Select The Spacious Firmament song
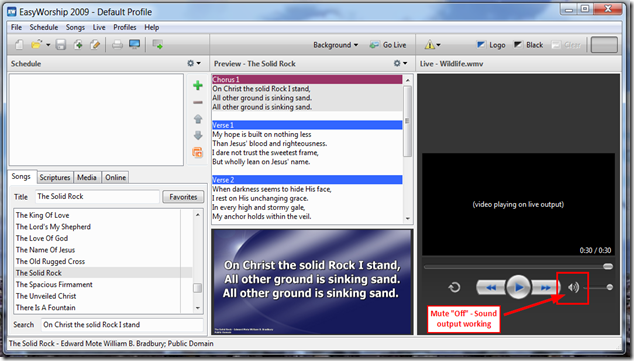The image size is (634, 361). pyautogui.click(x=54, y=284)
